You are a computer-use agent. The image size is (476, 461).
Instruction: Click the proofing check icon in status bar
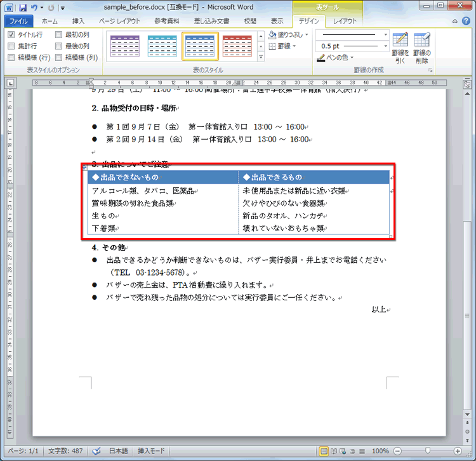(96, 451)
